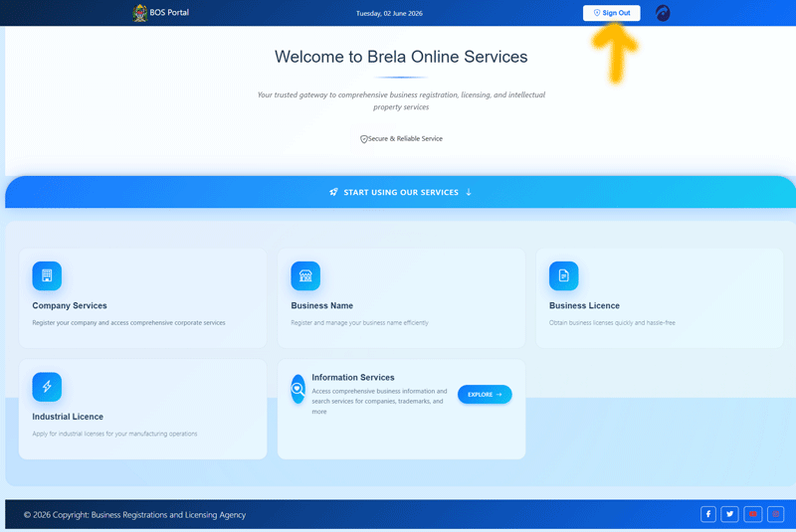Viewport: 796px width, 532px height.
Task: Click the shield icon beside Secure & Reliable Service
Action: [363, 139]
